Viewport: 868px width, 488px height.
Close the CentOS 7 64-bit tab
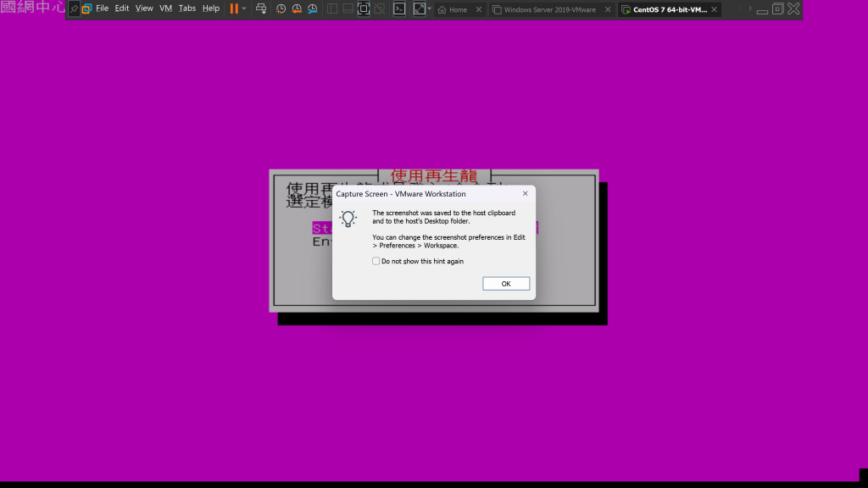[715, 10]
